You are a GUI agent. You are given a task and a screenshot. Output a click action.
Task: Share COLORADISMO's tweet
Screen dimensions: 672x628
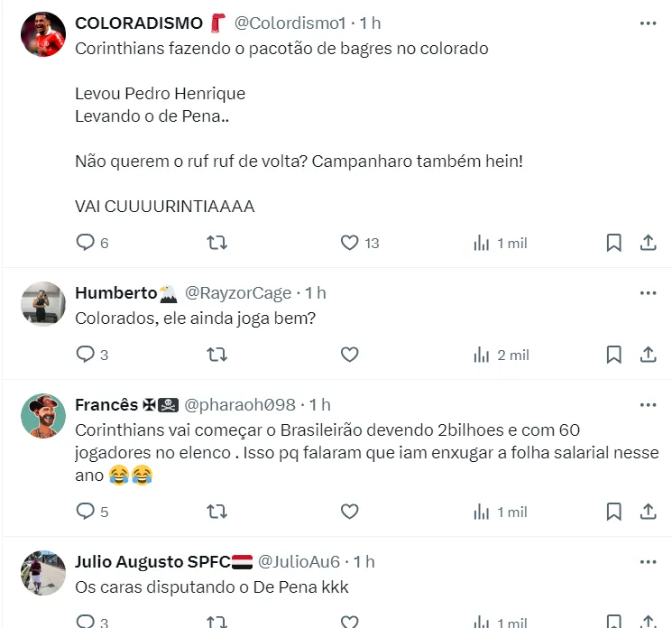pos(648,243)
